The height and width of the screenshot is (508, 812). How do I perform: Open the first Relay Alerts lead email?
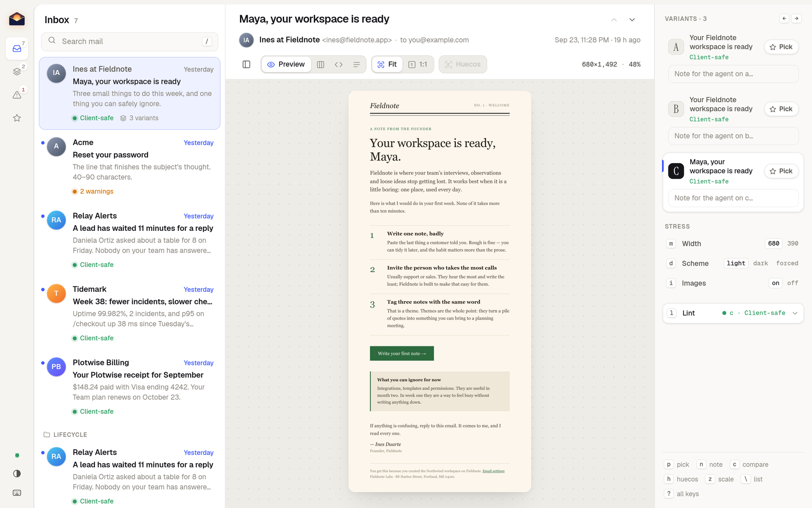(x=130, y=240)
